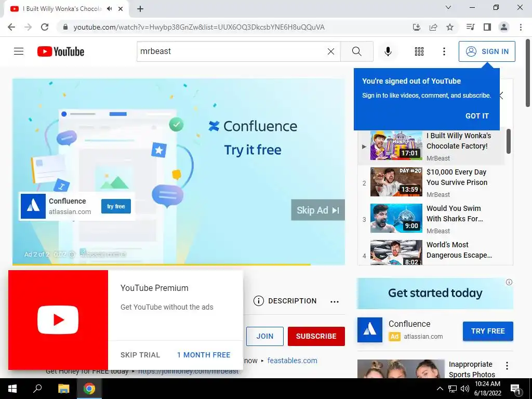Select SKIP TRIAL in Premium popup
The image size is (532, 399).
[140, 355]
